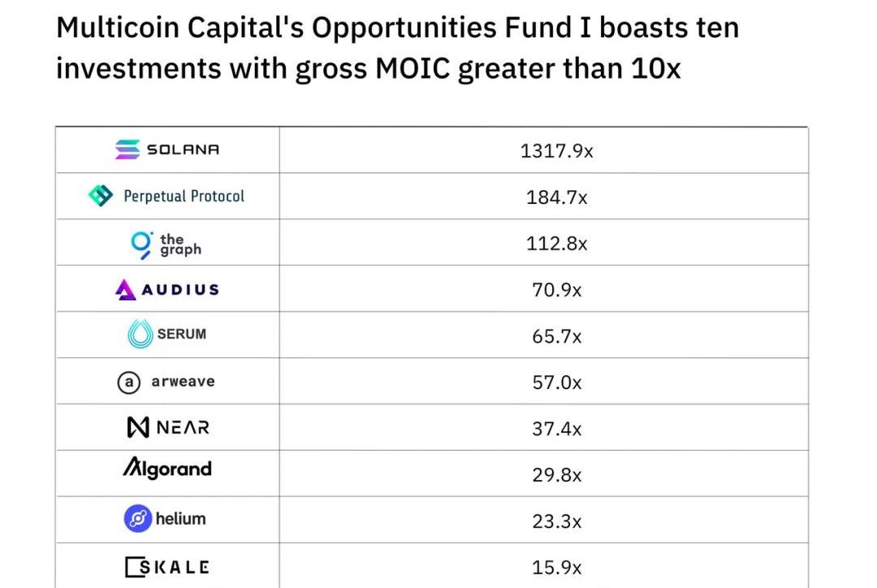877x588 pixels.
Task: Click the 37.4x NEAR multiple
Action: pos(556,429)
